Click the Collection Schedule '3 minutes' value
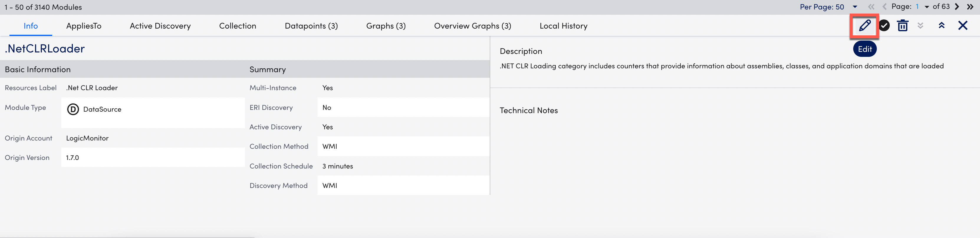The image size is (980, 238). click(338, 166)
